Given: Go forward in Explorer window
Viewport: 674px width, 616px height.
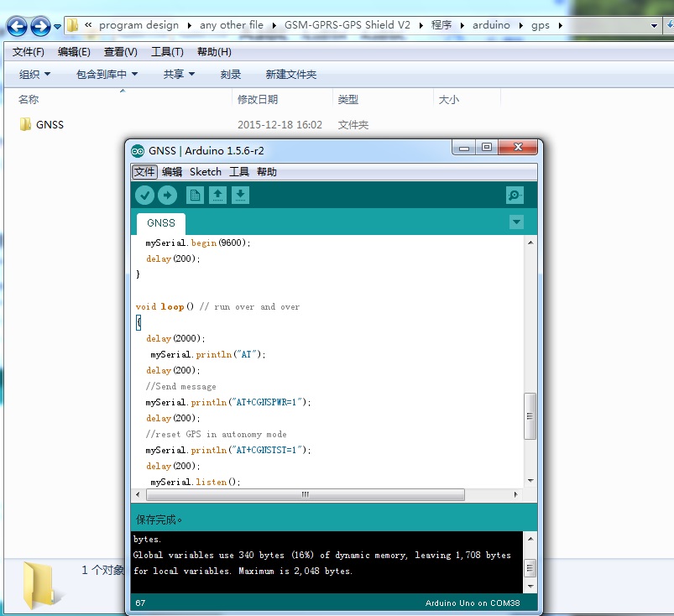Looking at the screenshot, I should click(40, 26).
